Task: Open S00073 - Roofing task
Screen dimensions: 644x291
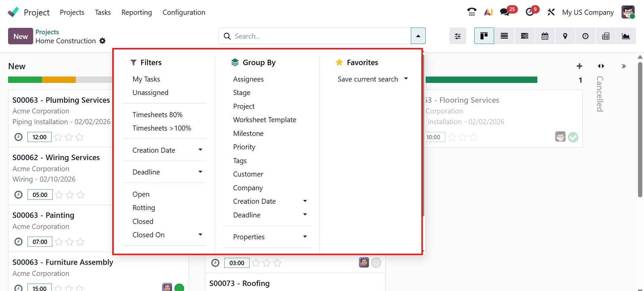Action: point(239,283)
